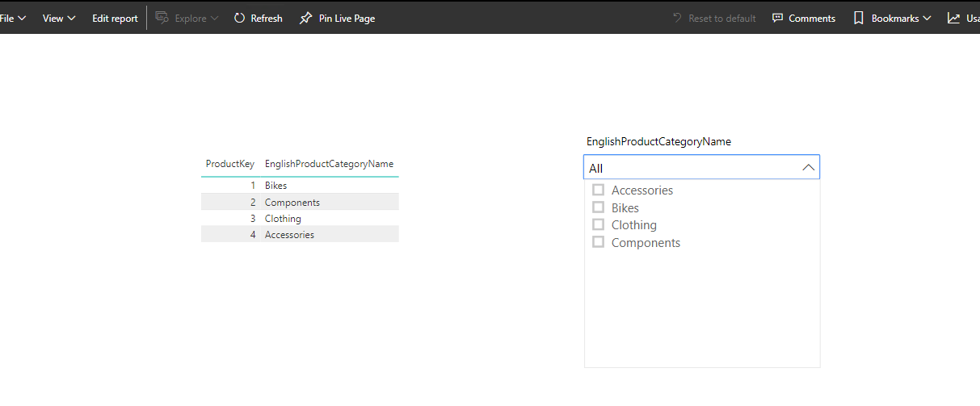Click the Explore icon in the toolbar
Image resolution: width=980 pixels, height=406 pixels.
[162, 18]
